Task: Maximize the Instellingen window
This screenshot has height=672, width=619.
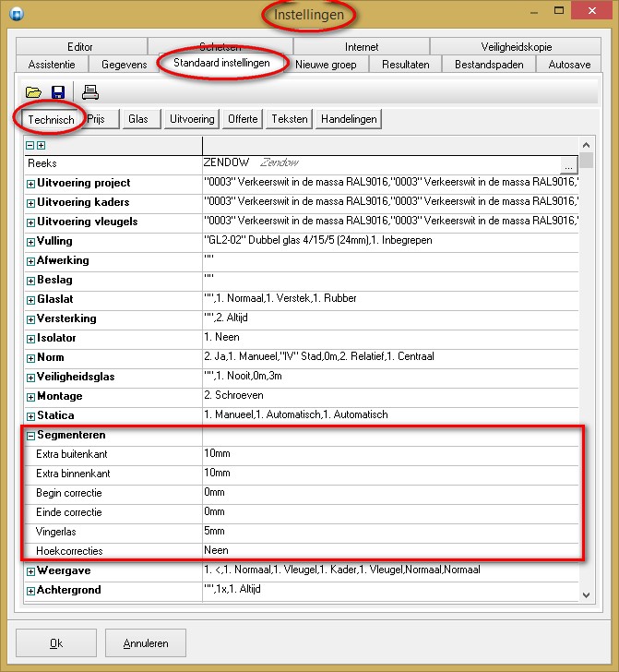Action: pos(559,11)
